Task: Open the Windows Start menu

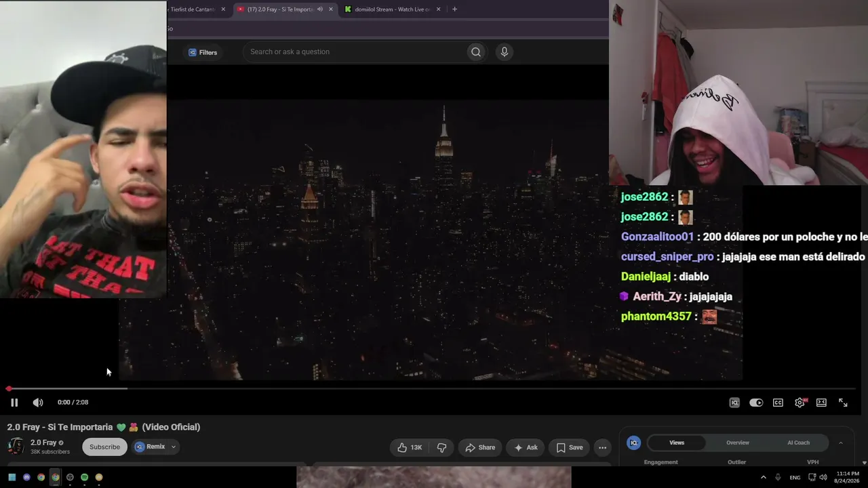Action: (x=12, y=477)
